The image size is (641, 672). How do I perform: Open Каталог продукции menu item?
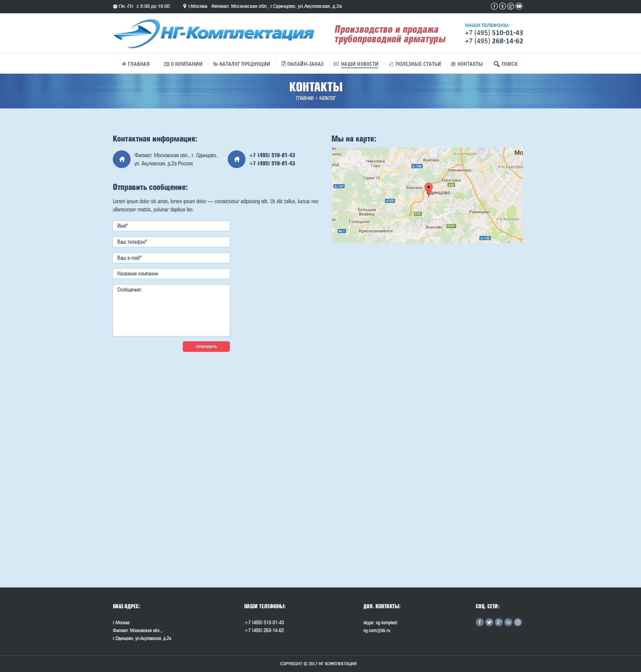click(x=242, y=64)
